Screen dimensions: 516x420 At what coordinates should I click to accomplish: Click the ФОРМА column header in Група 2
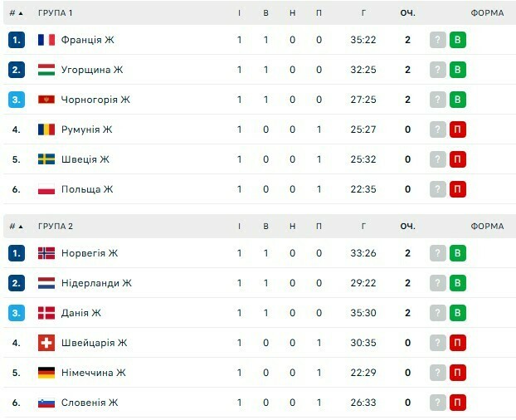[487, 227]
